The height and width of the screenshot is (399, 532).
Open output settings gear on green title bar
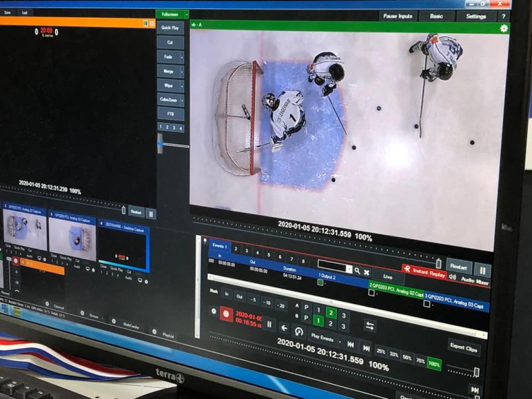504,28
